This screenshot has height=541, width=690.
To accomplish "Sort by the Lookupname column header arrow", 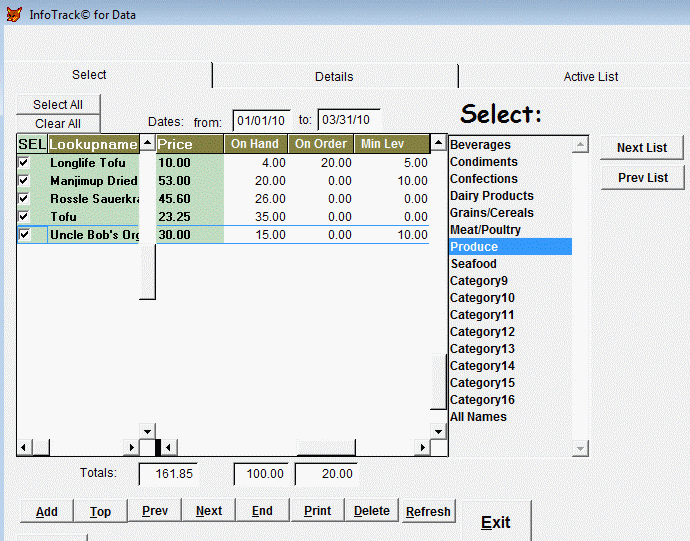I will click(x=148, y=145).
